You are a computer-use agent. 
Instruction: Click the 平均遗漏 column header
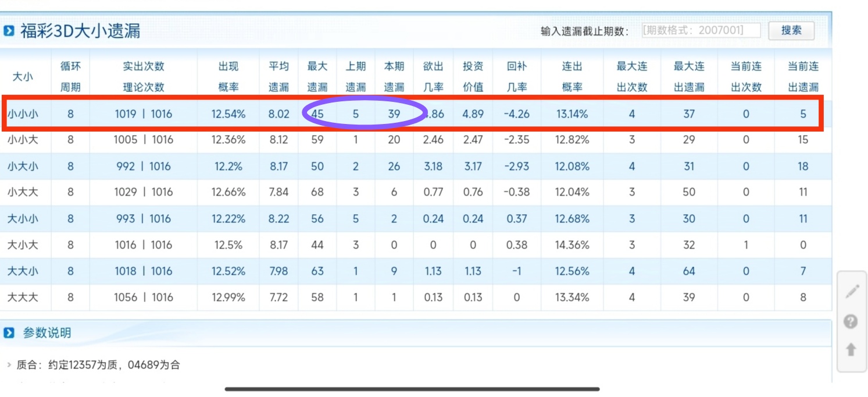point(279,76)
